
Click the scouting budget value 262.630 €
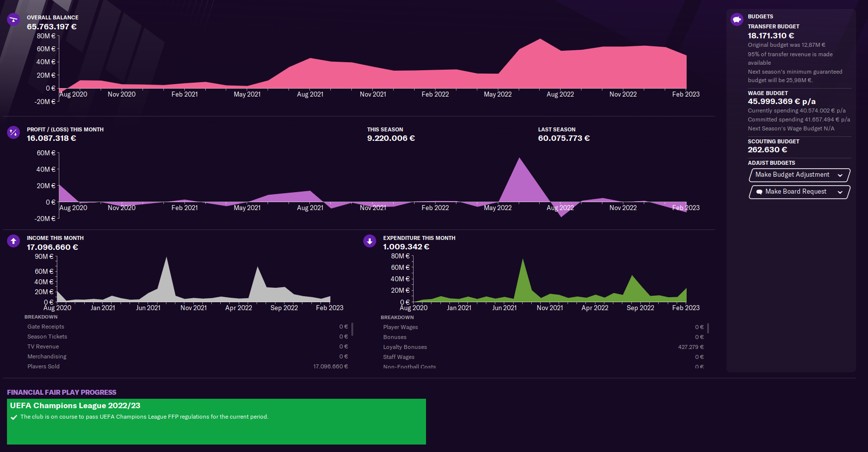pos(767,150)
